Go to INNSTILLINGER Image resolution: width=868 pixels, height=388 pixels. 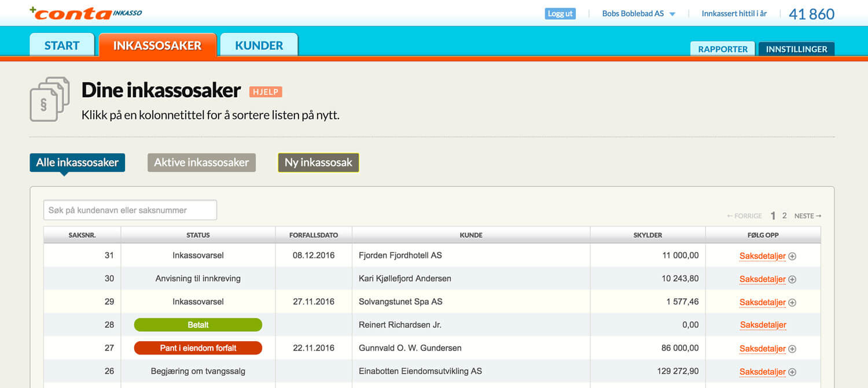796,49
